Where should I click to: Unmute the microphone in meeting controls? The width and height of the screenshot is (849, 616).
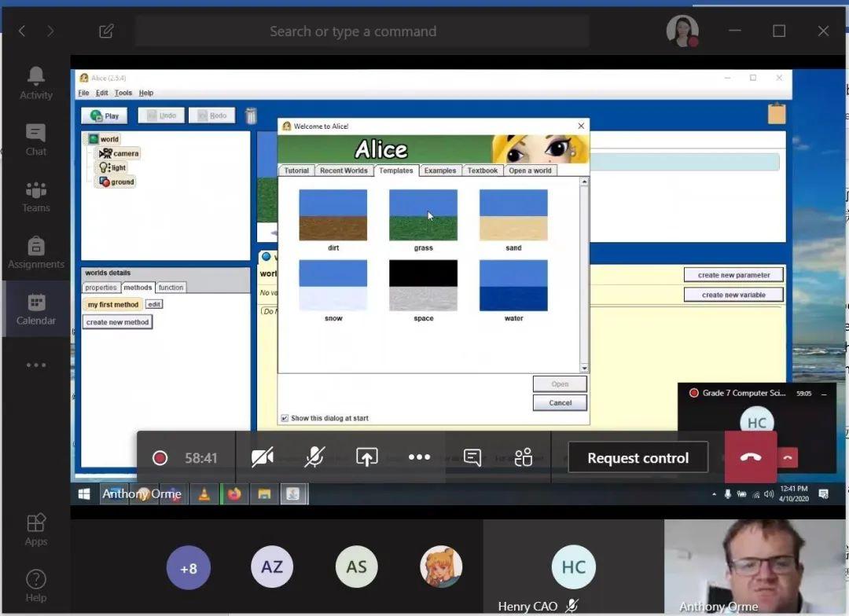click(314, 457)
